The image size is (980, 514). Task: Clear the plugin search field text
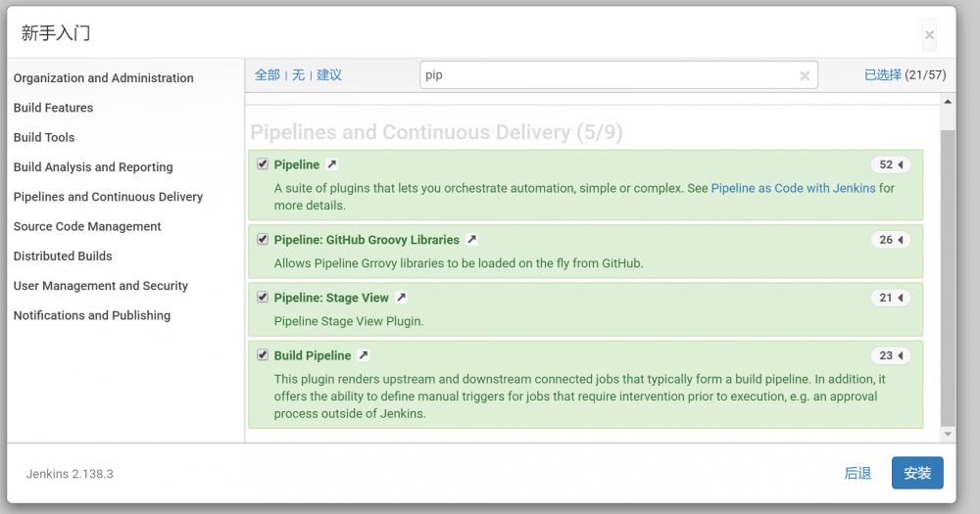point(805,75)
